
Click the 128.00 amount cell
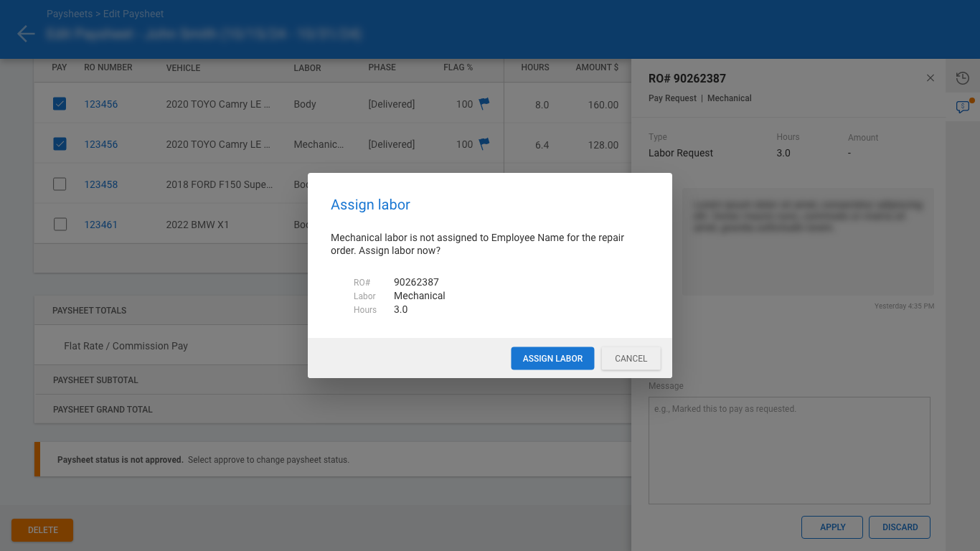pos(603,145)
